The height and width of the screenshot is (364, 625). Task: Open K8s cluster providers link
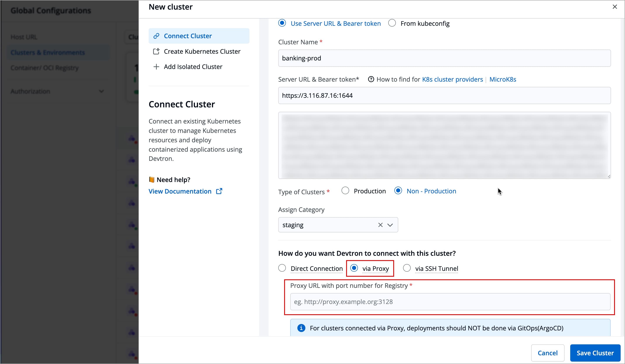[x=452, y=79]
